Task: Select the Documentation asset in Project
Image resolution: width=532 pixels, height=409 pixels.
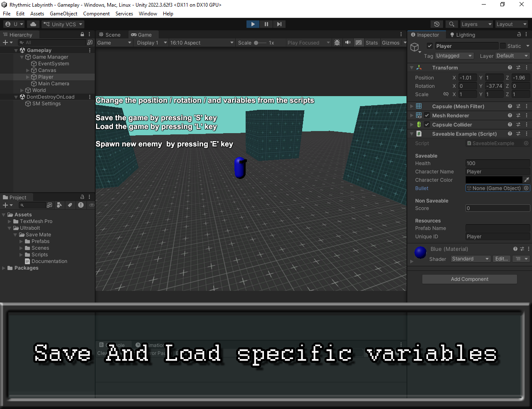Action: (46, 261)
